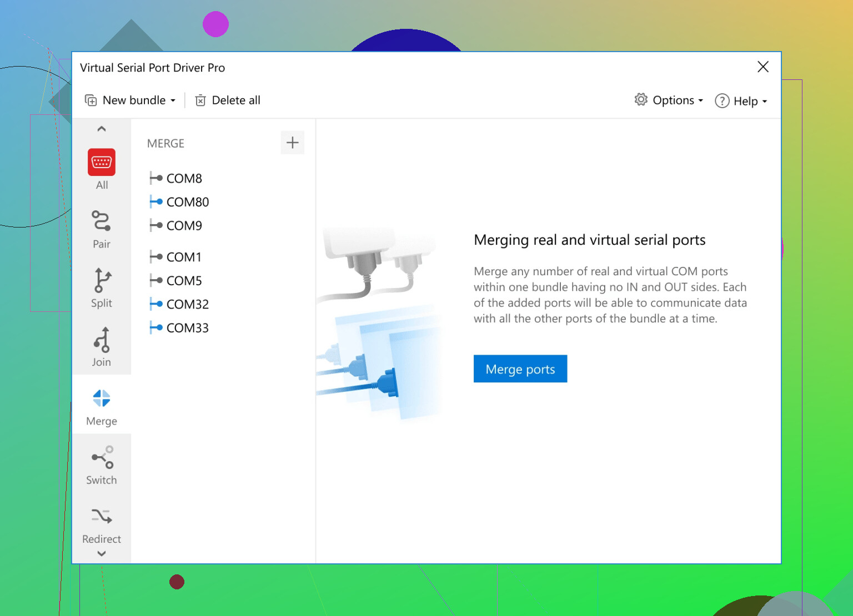This screenshot has width=853, height=616.
Task: Add a new merge bundle with plus
Action: pos(293,143)
